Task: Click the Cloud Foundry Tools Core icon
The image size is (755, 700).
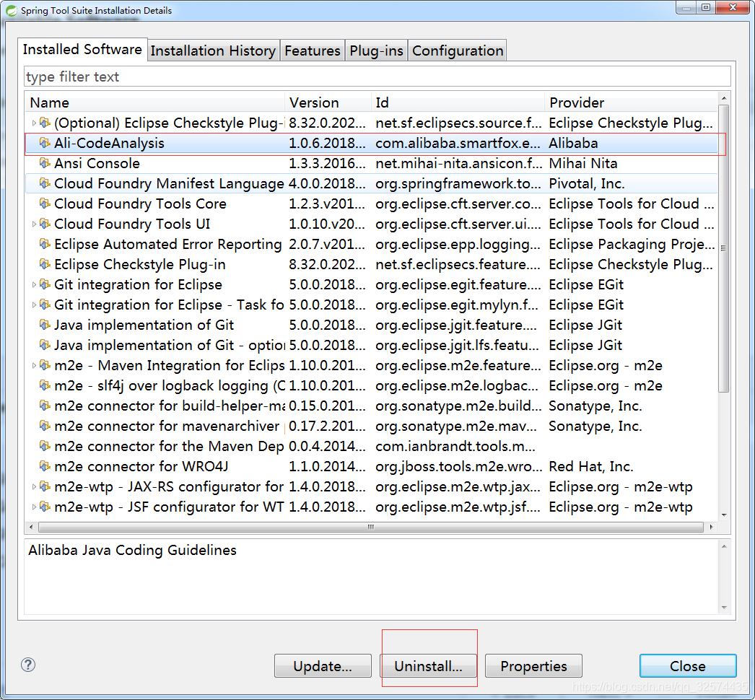Action: 45,204
